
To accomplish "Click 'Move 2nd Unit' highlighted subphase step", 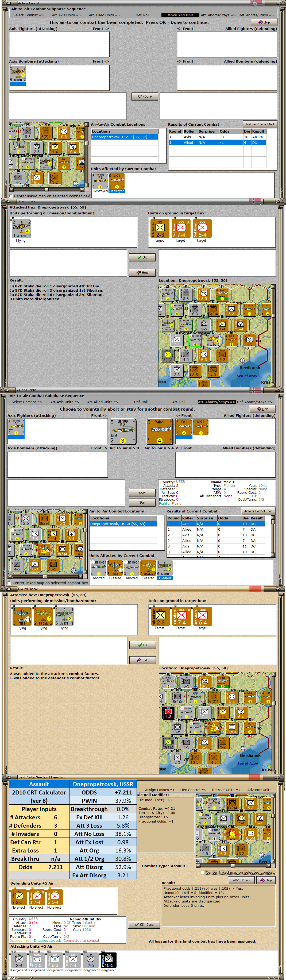I will tap(180, 15).
